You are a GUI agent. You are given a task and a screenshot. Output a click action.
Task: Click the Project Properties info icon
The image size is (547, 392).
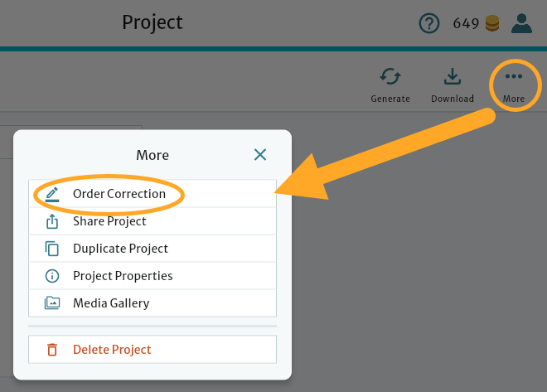pos(52,276)
